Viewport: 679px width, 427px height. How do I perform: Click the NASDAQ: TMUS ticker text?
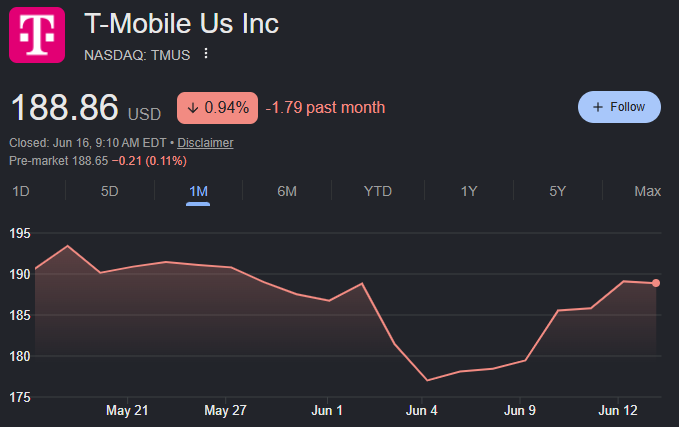(x=137, y=55)
